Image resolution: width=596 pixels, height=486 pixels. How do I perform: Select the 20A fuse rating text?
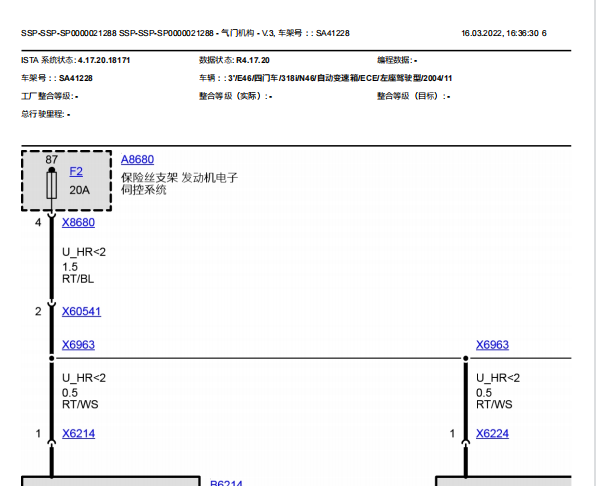click(x=79, y=190)
